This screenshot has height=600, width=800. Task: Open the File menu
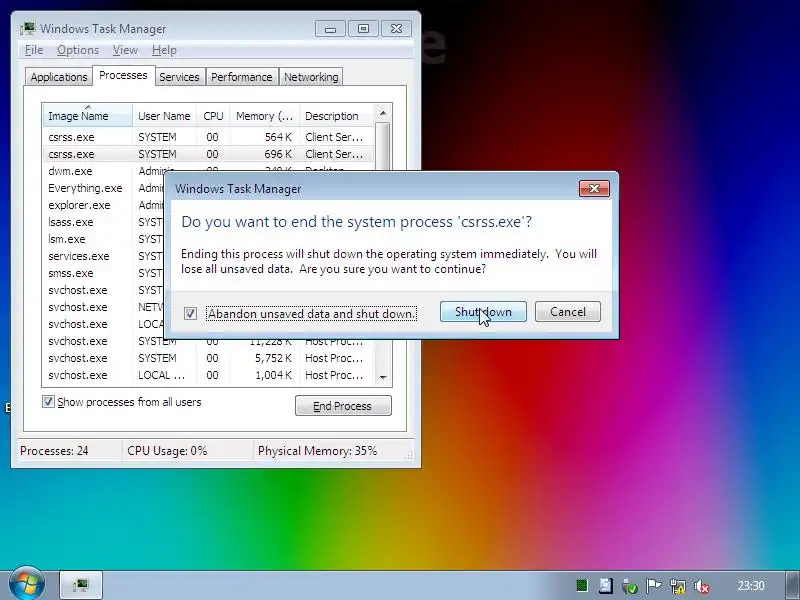[34, 50]
